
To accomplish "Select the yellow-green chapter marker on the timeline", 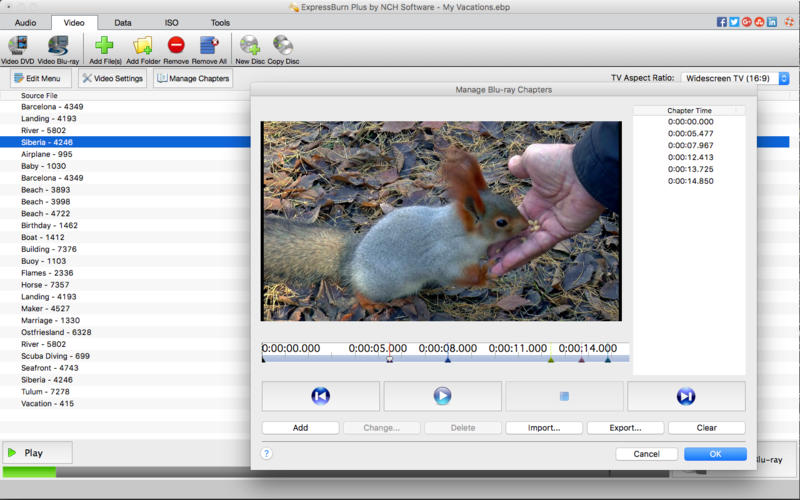I will pos(551,359).
